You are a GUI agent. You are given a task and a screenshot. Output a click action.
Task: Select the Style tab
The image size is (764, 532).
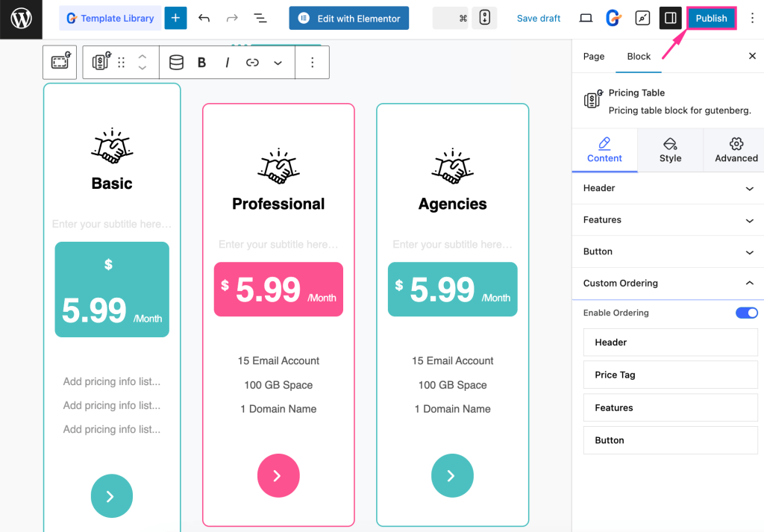[670, 150]
